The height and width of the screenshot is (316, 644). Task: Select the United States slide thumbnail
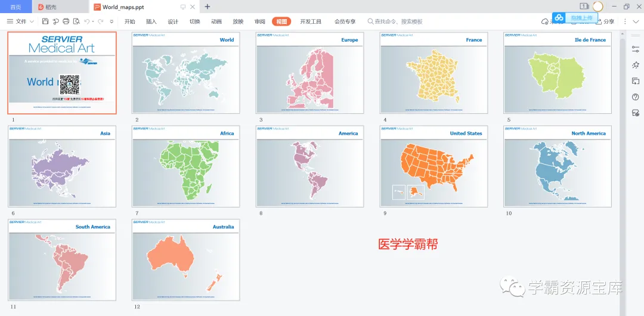434,166
